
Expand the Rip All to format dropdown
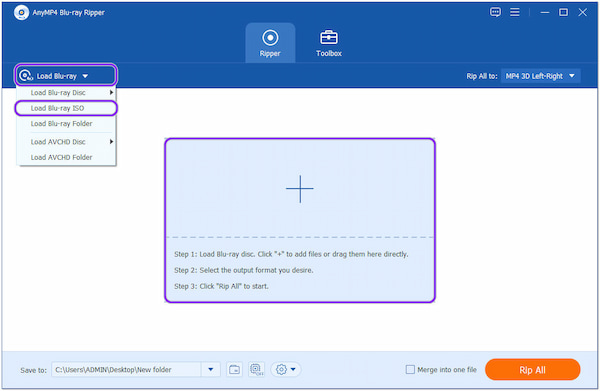point(540,76)
